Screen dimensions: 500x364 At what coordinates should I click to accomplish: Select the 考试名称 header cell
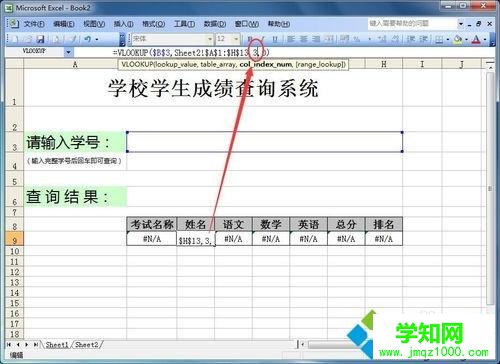tap(152, 224)
